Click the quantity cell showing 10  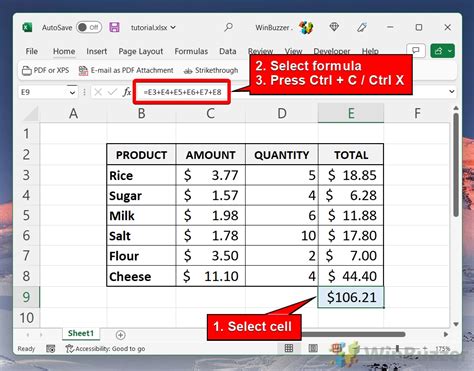point(282,236)
